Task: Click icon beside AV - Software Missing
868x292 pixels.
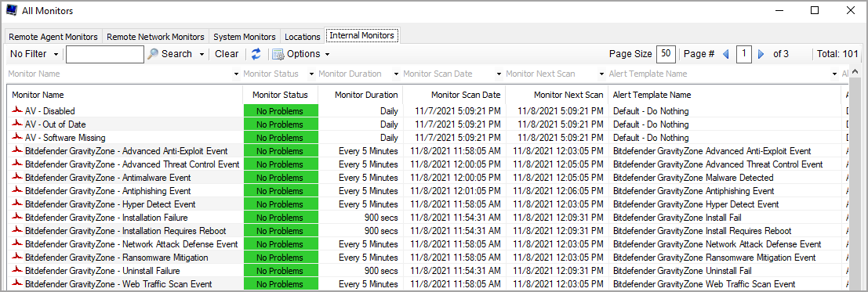Action: tap(18, 137)
